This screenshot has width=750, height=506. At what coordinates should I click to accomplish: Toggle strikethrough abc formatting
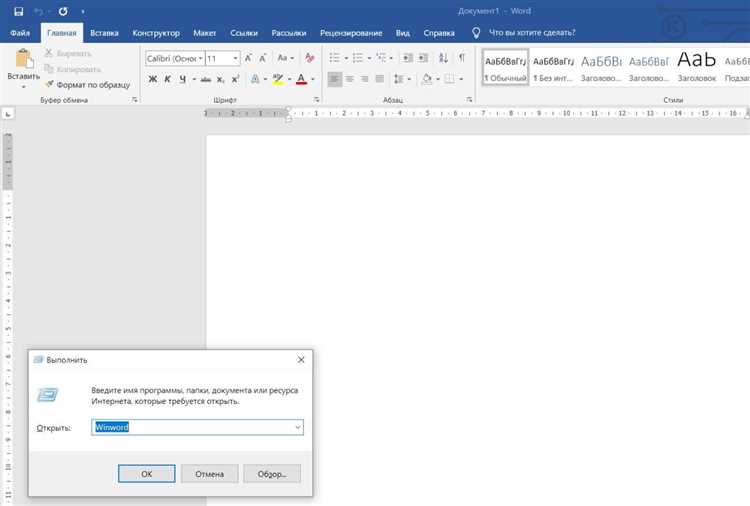(x=206, y=79)
